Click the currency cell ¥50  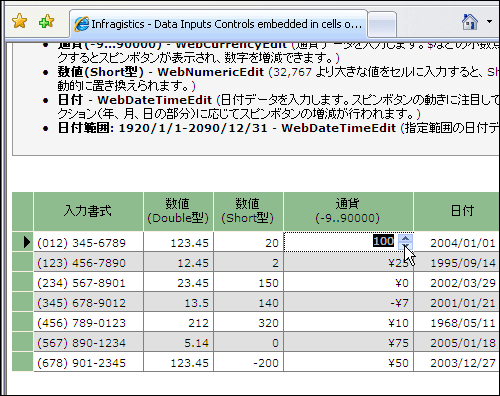348,362
